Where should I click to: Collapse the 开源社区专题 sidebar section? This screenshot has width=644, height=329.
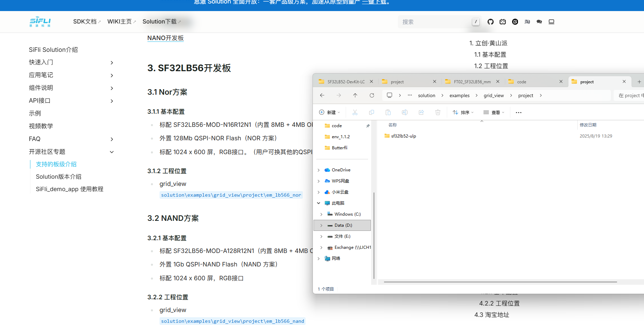coord(112,152)
